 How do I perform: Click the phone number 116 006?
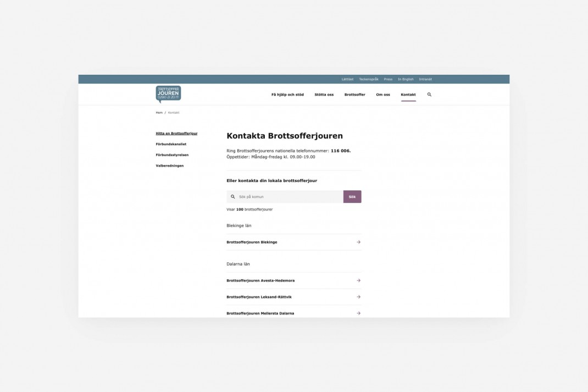(x=341, y=151)
